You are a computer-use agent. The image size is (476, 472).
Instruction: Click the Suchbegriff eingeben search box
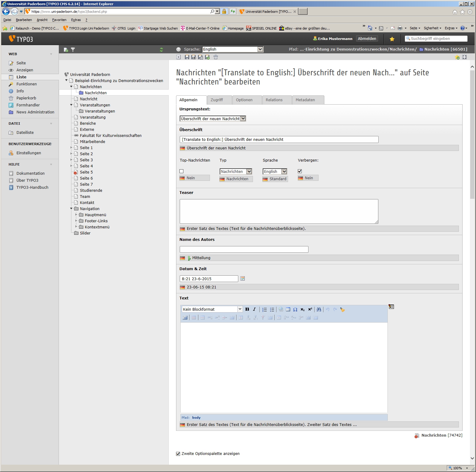tap(436, 38)
